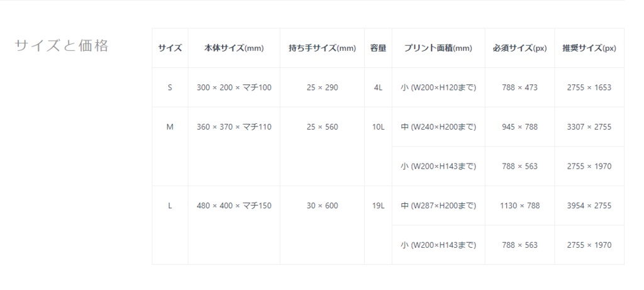
Task: Select the 中 (W240×H200まで) print area cell
Action: pyautogui.click(x=438, y=127)
